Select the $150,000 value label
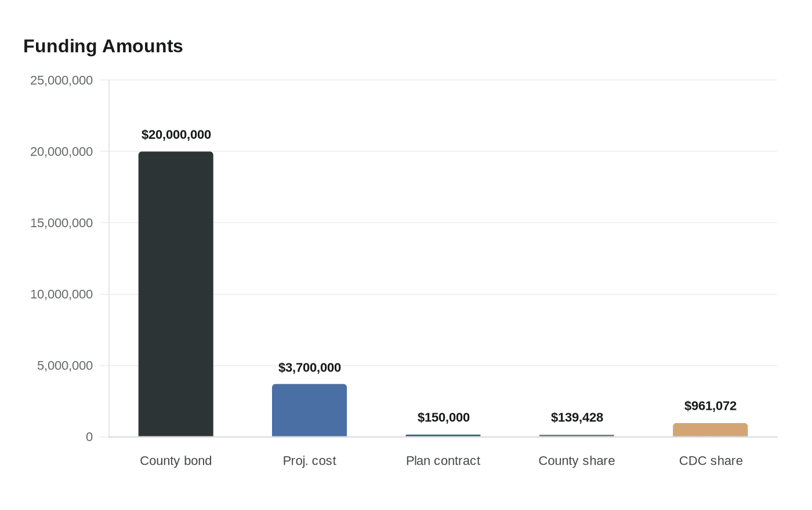The image size is (812, 510). coord(444,417)
